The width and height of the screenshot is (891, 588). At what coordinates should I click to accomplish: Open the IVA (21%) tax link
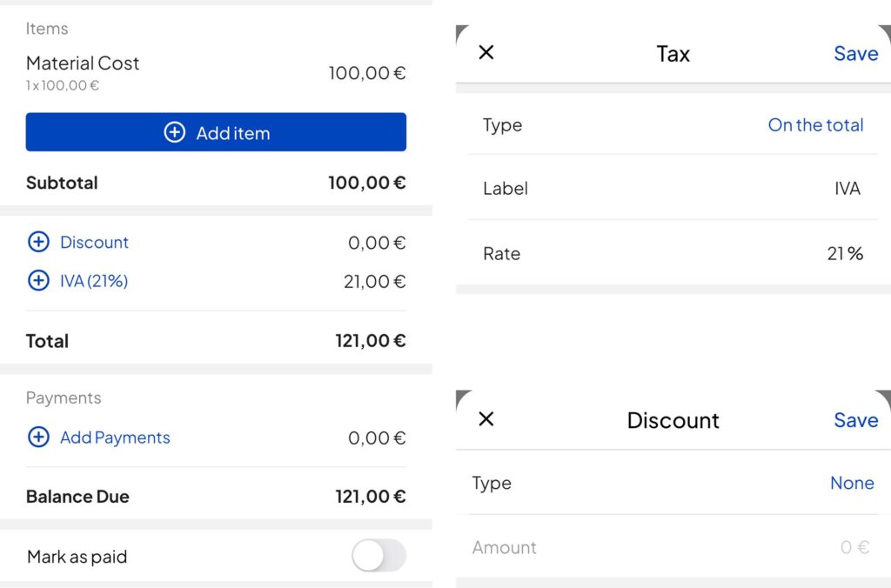[94, 281]
